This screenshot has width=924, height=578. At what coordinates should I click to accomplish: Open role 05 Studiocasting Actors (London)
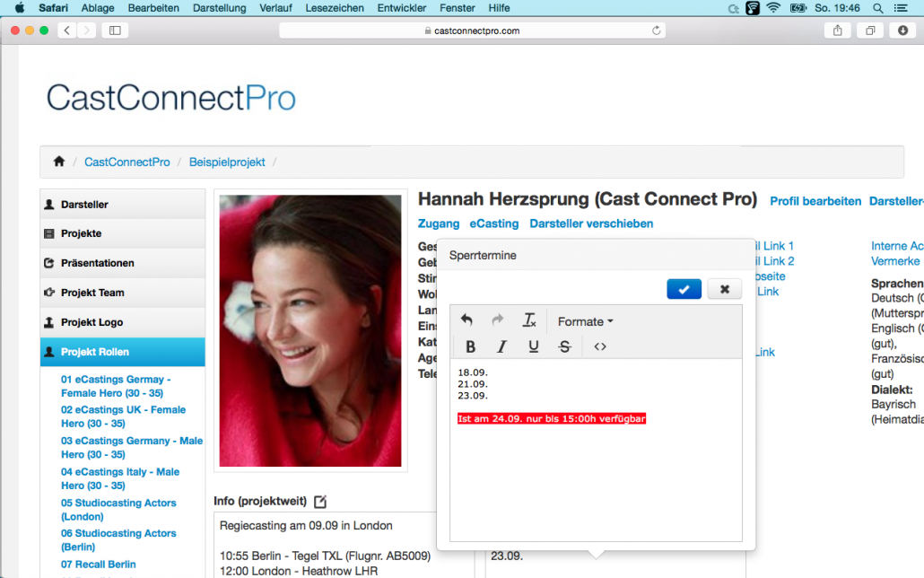(x=118, y=510)
